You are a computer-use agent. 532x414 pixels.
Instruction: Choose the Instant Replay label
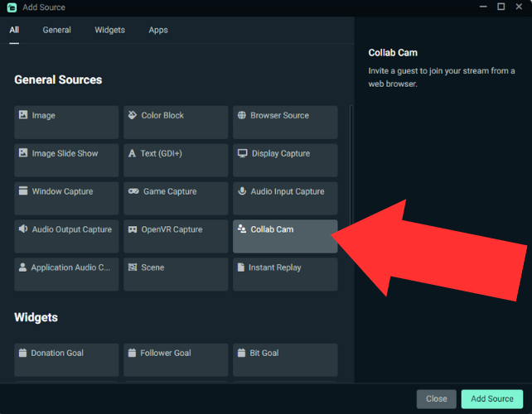coord(275,267)
